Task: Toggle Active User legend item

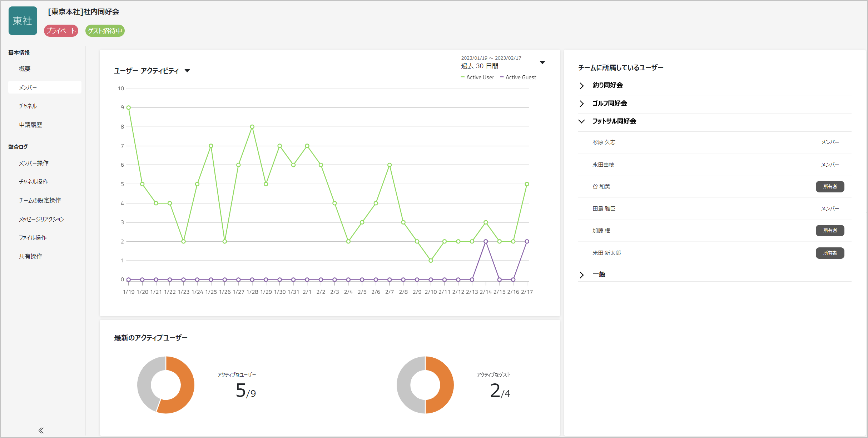Action: click(477, 77)
